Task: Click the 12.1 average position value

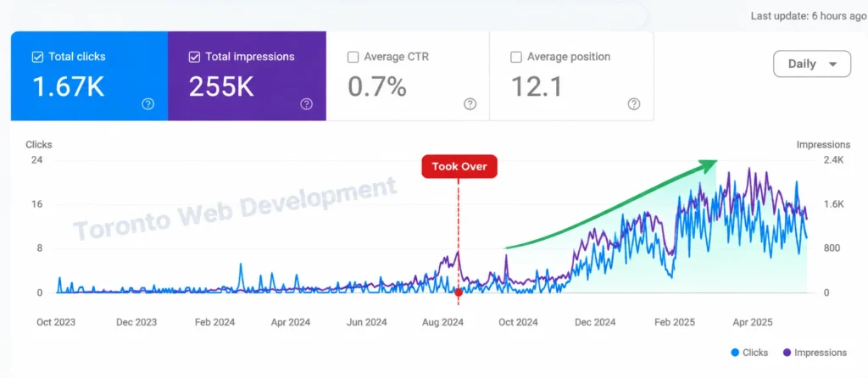Action: point(537,87)
